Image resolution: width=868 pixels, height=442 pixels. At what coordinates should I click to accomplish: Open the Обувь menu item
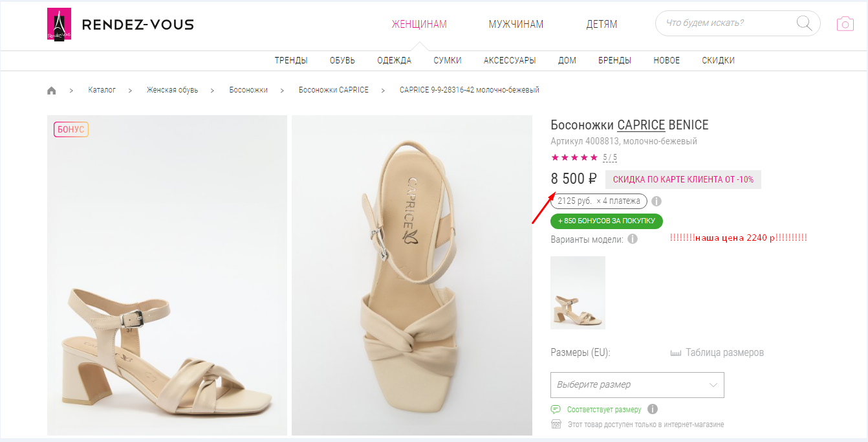click(342, 61)
